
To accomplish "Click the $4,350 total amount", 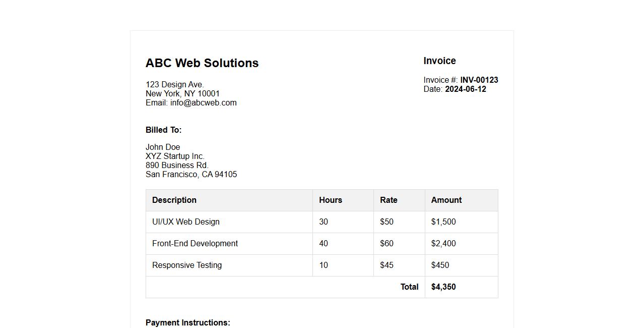I will (x=443, y=287).
